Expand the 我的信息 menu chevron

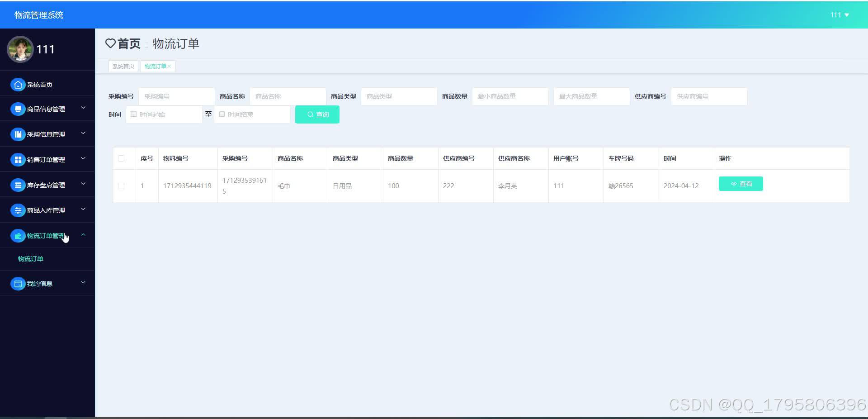[83, 282]
